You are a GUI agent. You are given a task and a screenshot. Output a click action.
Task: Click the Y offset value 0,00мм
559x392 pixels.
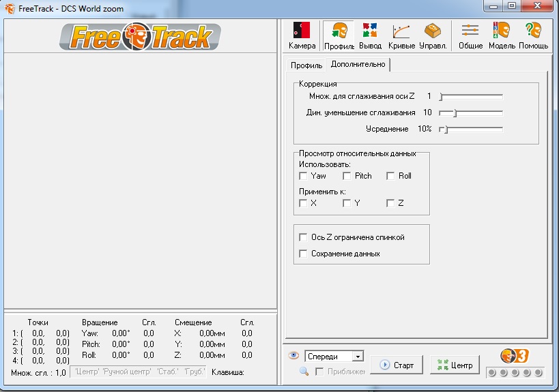tap(212, 344)
